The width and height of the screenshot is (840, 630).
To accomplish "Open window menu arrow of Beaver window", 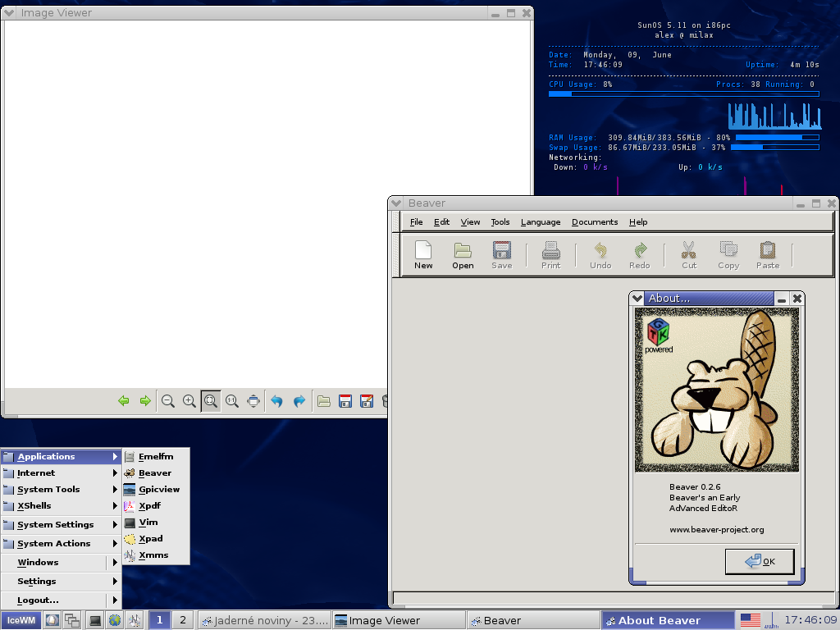I will click(x=396, y=203).
